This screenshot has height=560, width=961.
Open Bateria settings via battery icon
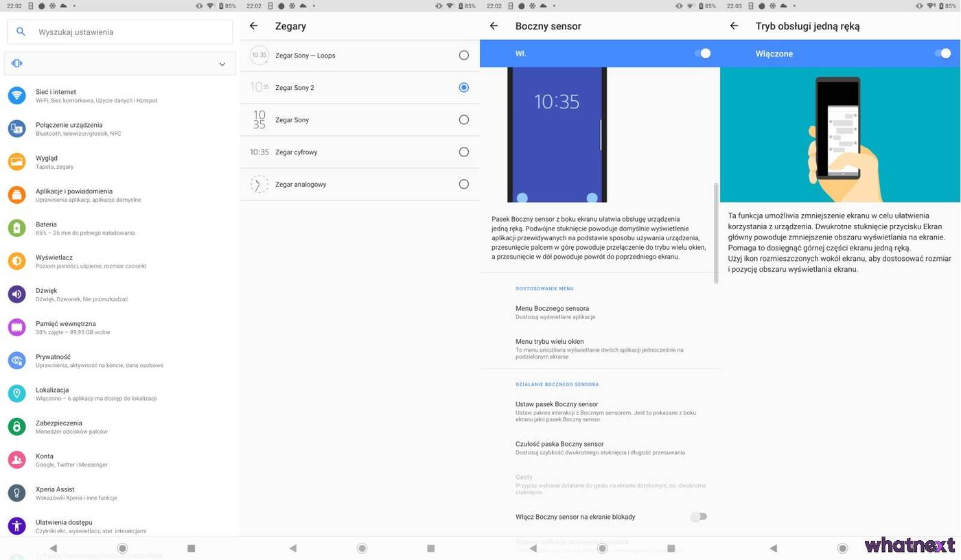(x=16, y=228)
